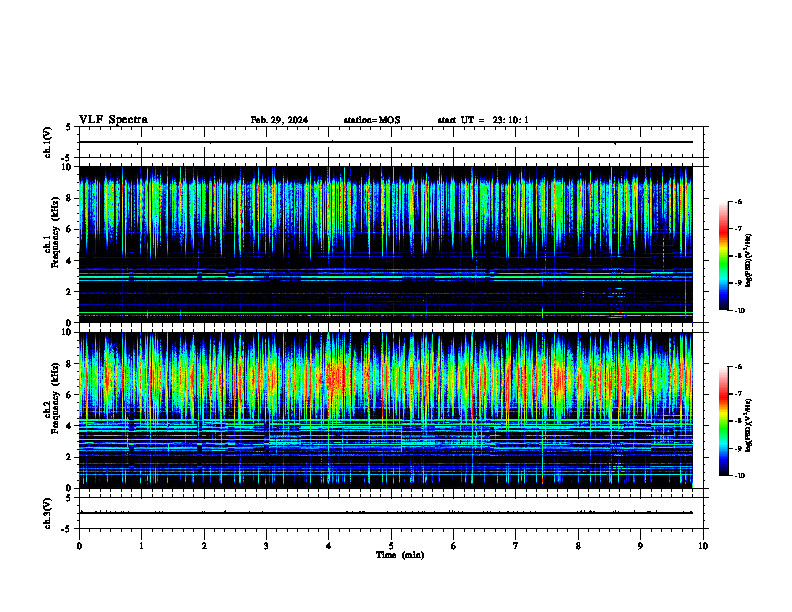Click the "station=MOS" label

tap(372, 120)
